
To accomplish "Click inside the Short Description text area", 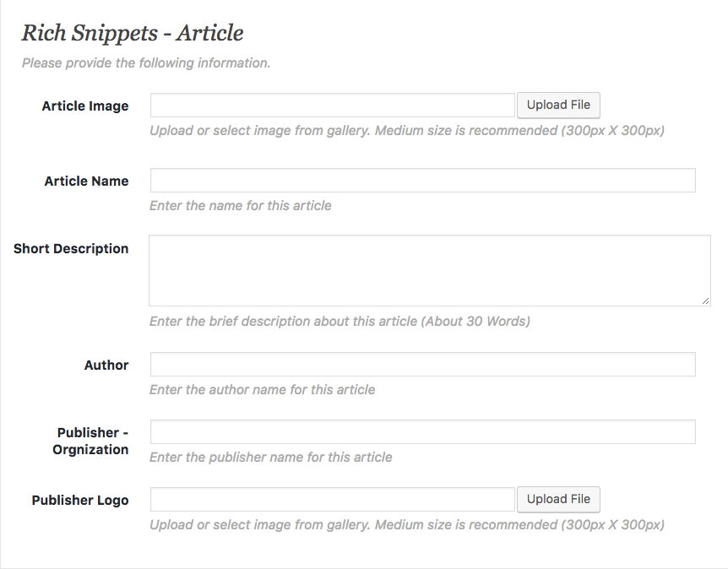I will click(x=429, y=268).
